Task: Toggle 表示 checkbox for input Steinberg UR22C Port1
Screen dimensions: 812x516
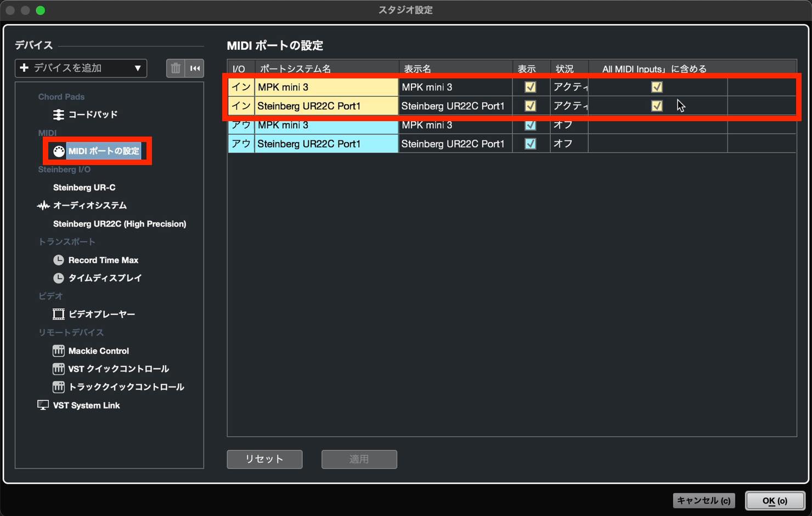Action: 531,106
